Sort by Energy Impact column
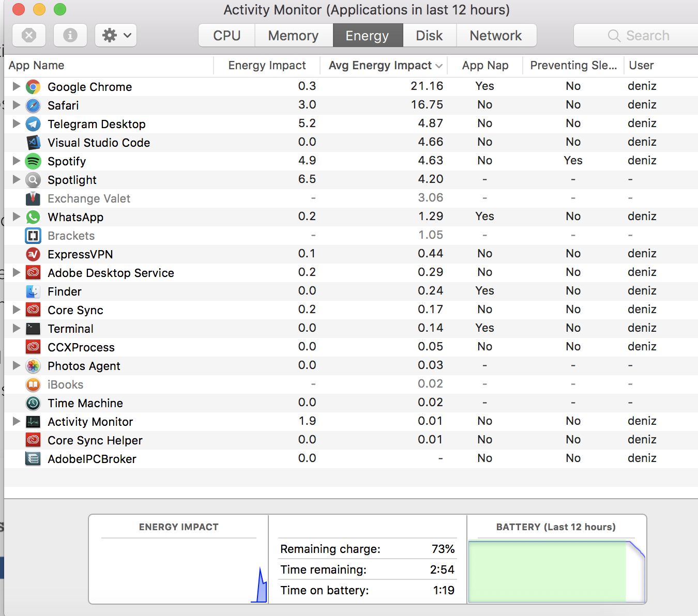Screen dimensions: 698x616 coord(267,66)
